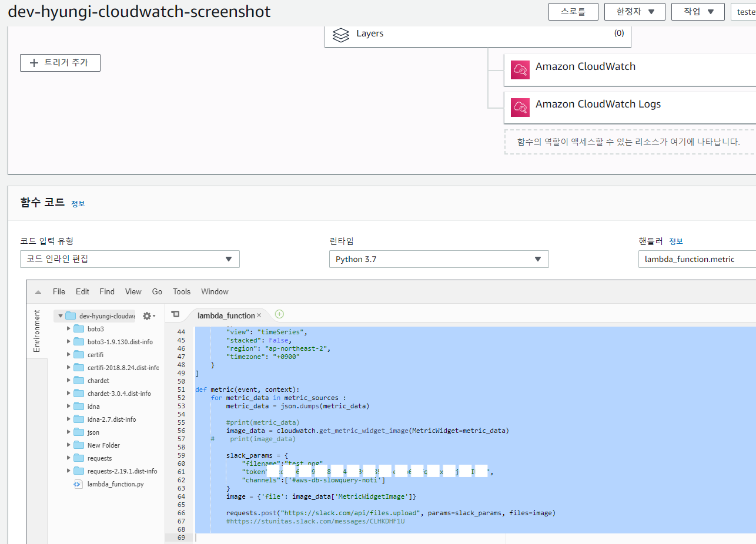Open the 함수 코드 정보 link

pos(78,204)
